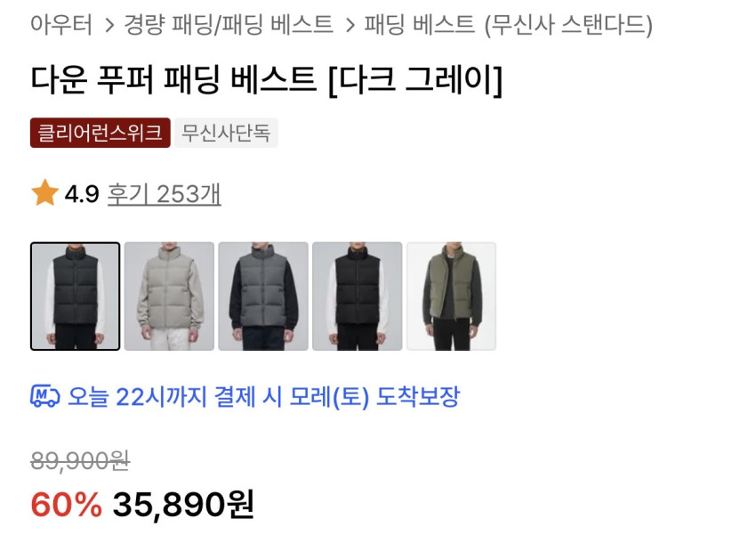Click the 클리어런스위크 red badge

pos(101,133)
